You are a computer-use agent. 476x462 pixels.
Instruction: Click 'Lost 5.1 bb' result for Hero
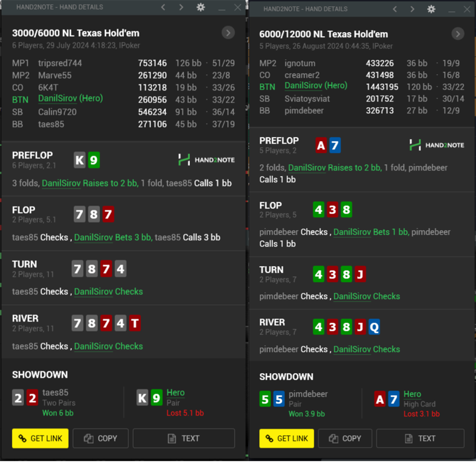pos(185,413)
